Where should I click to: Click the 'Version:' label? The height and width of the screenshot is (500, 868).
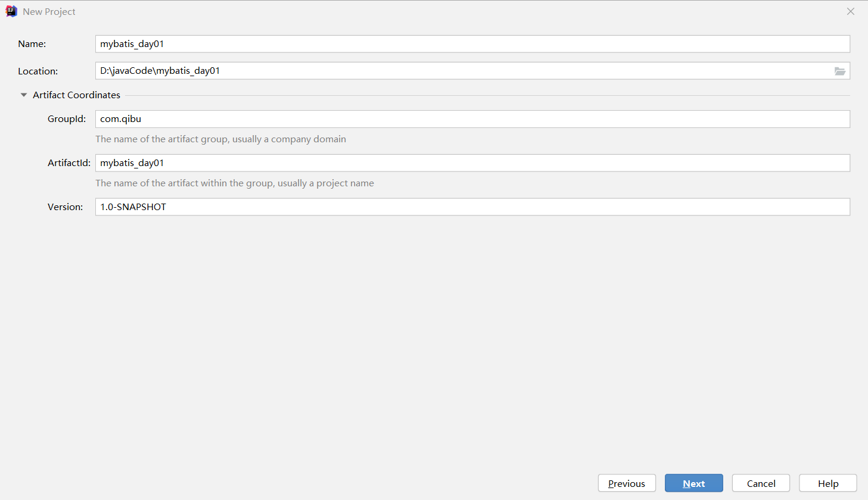pyautogui.click(x=66, y=207)
